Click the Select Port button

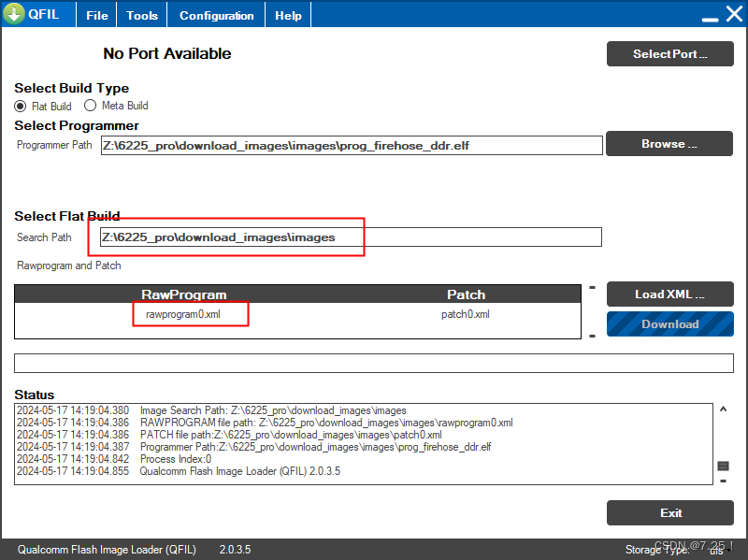[669, 54]
